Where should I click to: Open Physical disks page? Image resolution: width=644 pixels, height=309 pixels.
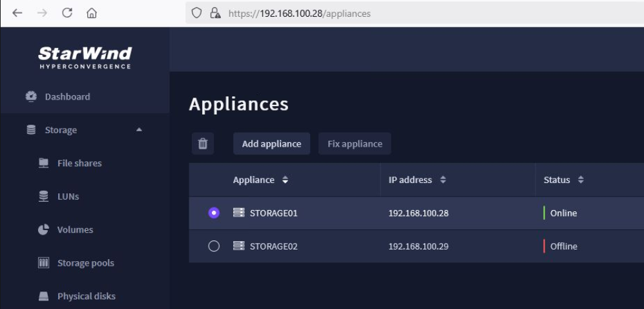coord(87,296)
